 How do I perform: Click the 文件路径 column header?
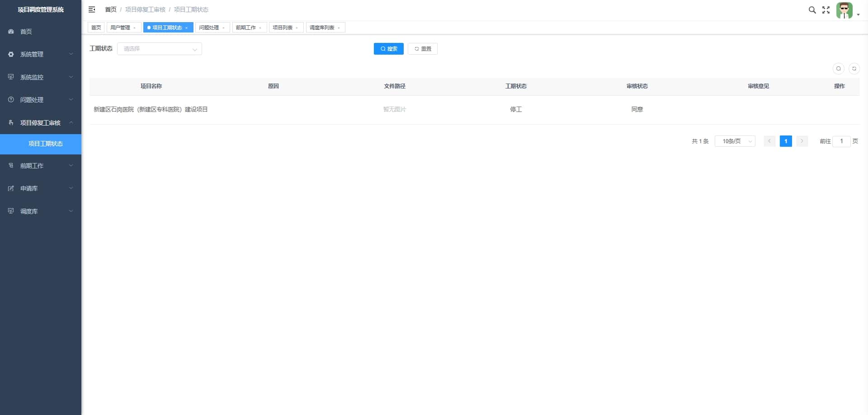pyautogui.click(x=395, y=86)
